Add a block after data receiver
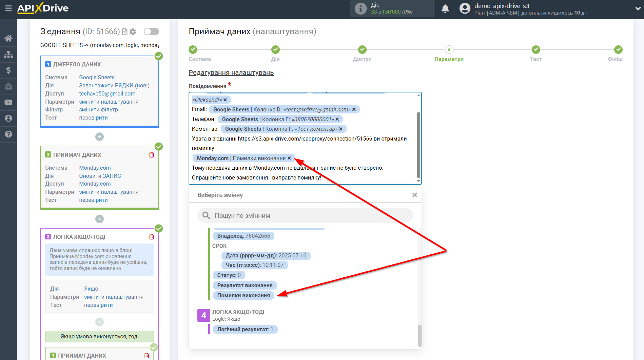The height and width of the screenshot is (360, 644). [x=99, y=219]
